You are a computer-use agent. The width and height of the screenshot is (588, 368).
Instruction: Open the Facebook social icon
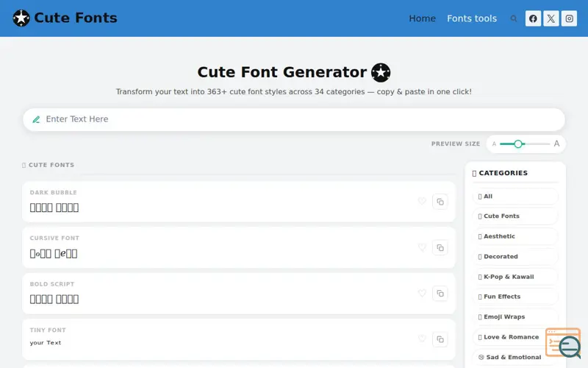point(533,18)
